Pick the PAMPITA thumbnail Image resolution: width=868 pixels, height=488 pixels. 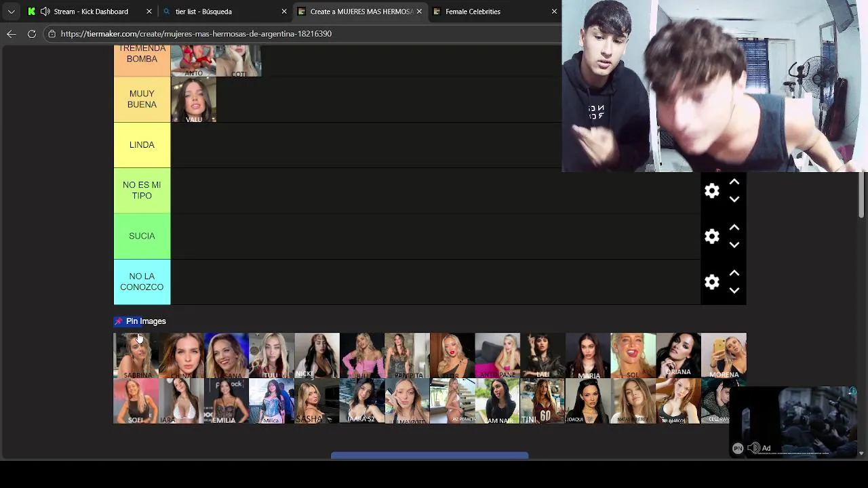pos(407,355)
